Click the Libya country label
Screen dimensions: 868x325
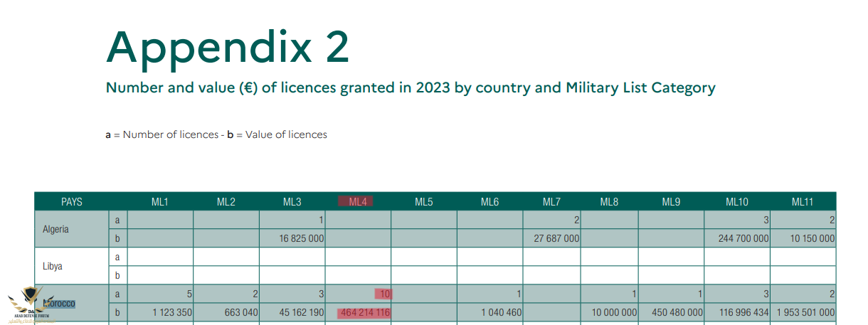53,266
